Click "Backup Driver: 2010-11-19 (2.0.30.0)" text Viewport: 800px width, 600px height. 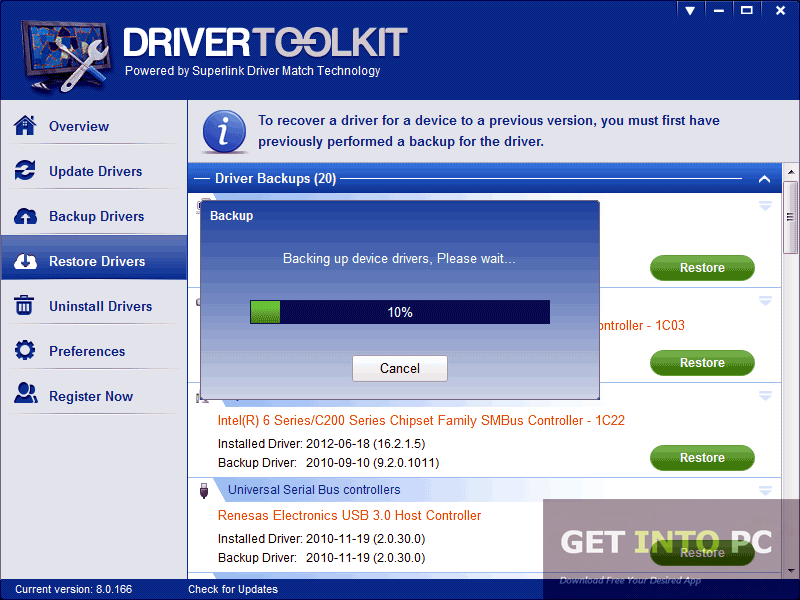(321, 558)
